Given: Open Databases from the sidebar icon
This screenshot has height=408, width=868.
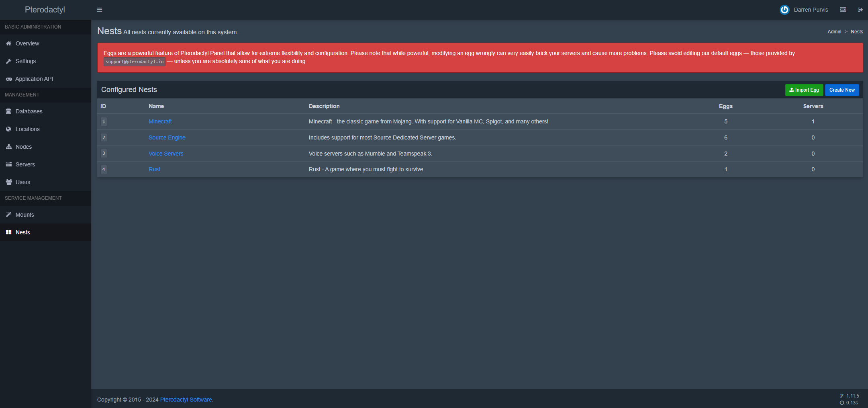Looking at the screenshot, I should [9, 111].
